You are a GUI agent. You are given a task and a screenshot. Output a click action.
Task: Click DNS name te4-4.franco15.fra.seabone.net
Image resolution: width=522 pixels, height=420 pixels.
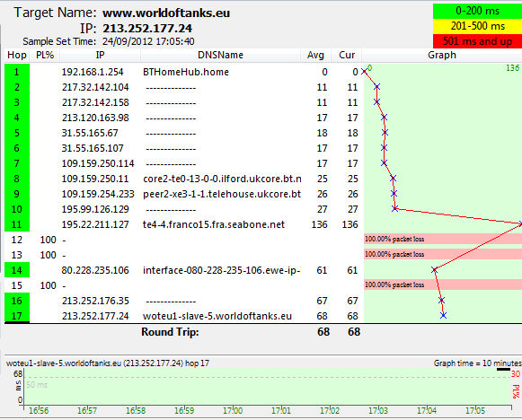(x=214, y=224)
